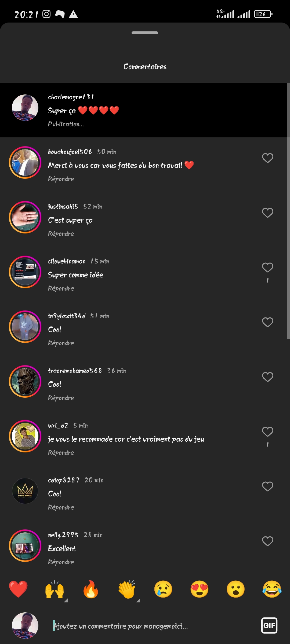Insert the raised hands emoji
The height and width of the screenshot is (644, 290).
[x=55, y=589]
